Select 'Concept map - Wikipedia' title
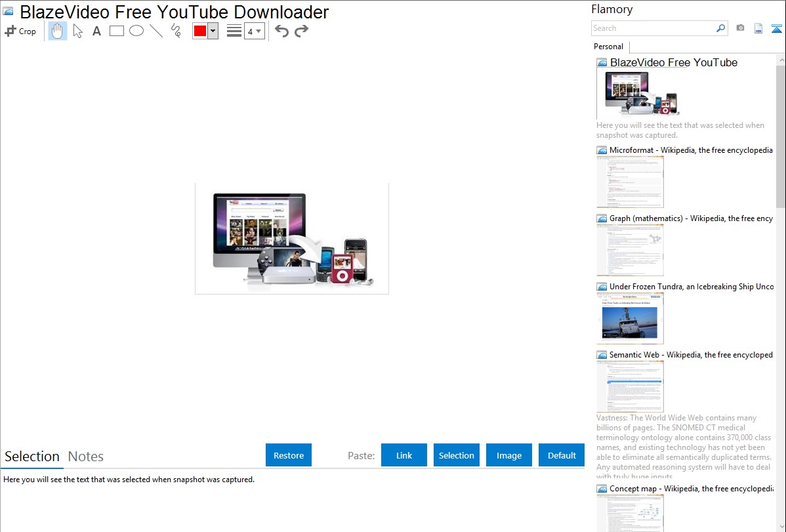This screenshot has width=786, height=532. tap(691, 488)
